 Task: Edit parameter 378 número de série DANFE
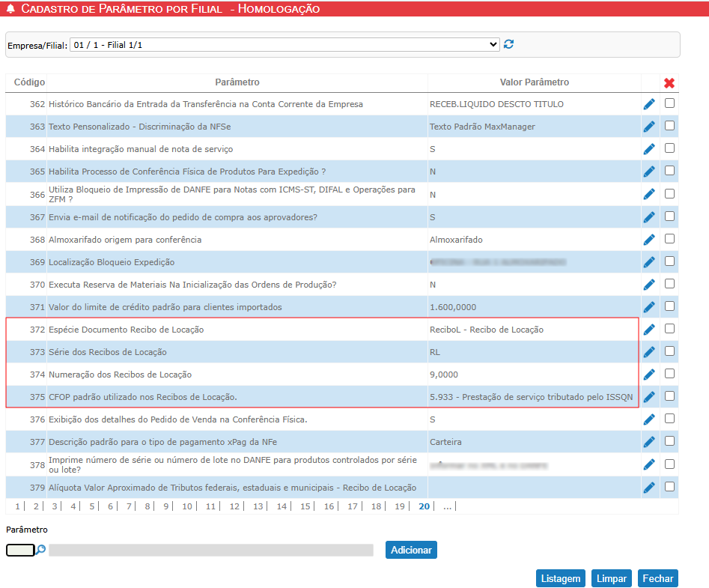649,464
